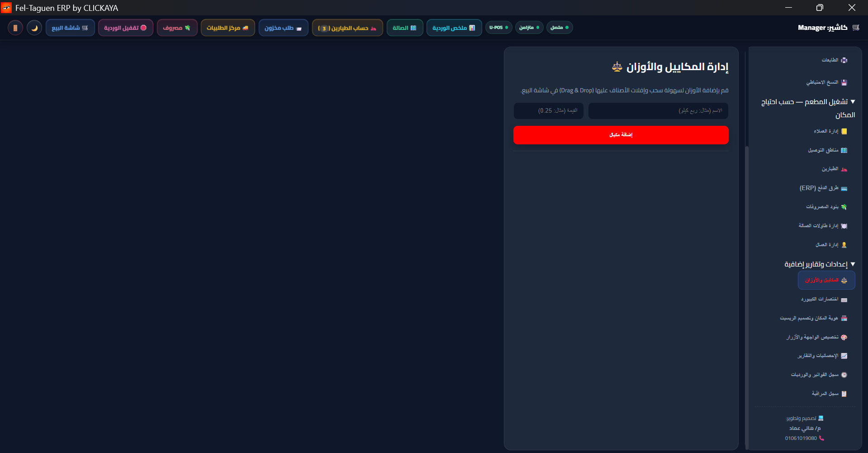Click the keyboard shortcuts icon in sidebar
The image size is (868, 453).
[x=844, y=300]
